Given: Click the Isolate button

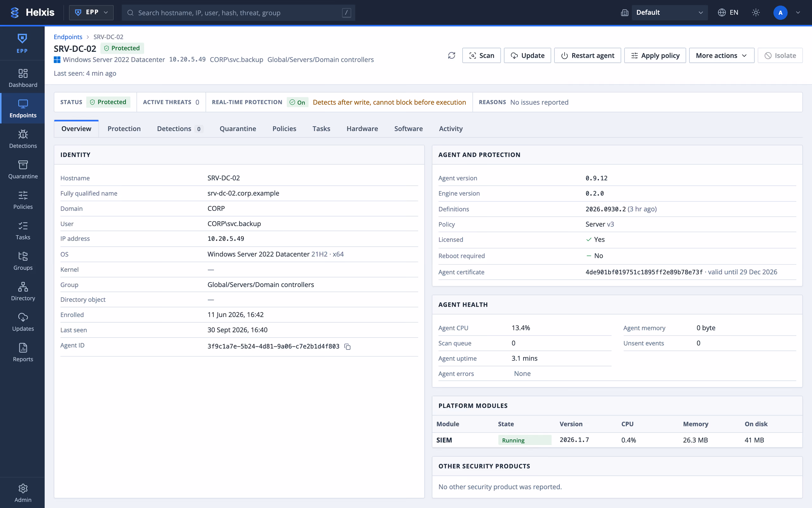Looking at the screenshot, I should point(780,56).
